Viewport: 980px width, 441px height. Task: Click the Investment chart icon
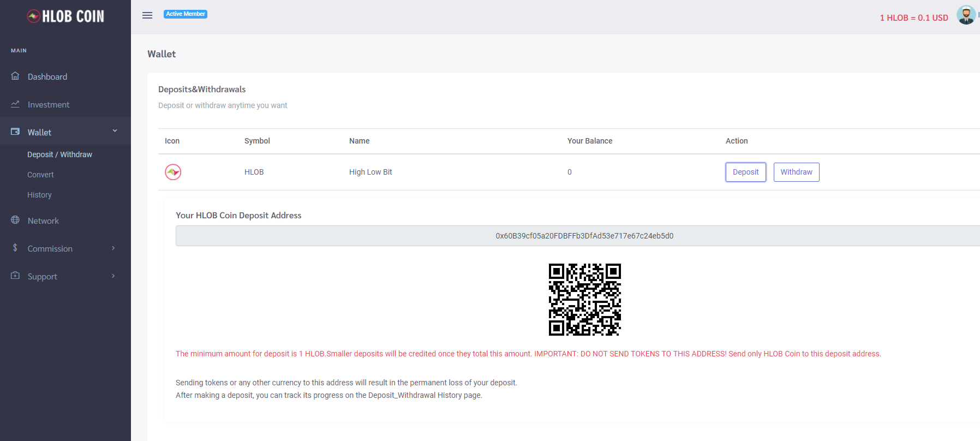[15, 104]
